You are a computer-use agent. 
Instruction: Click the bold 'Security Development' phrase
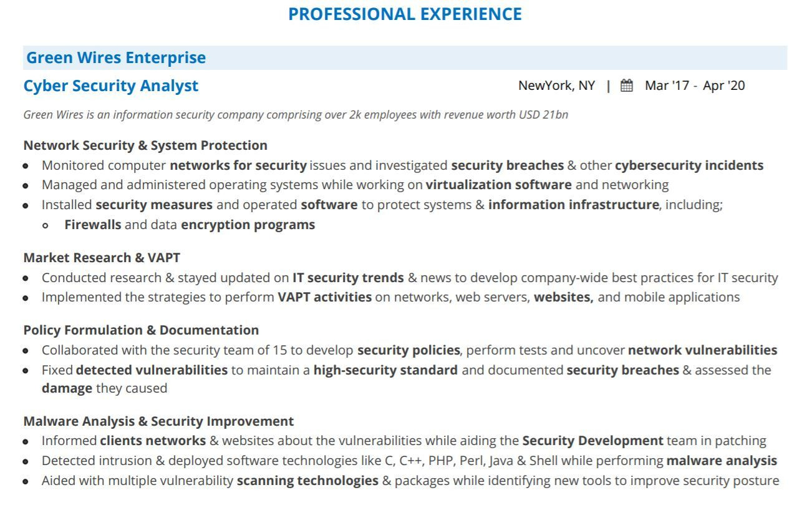[x=592, y=441]
